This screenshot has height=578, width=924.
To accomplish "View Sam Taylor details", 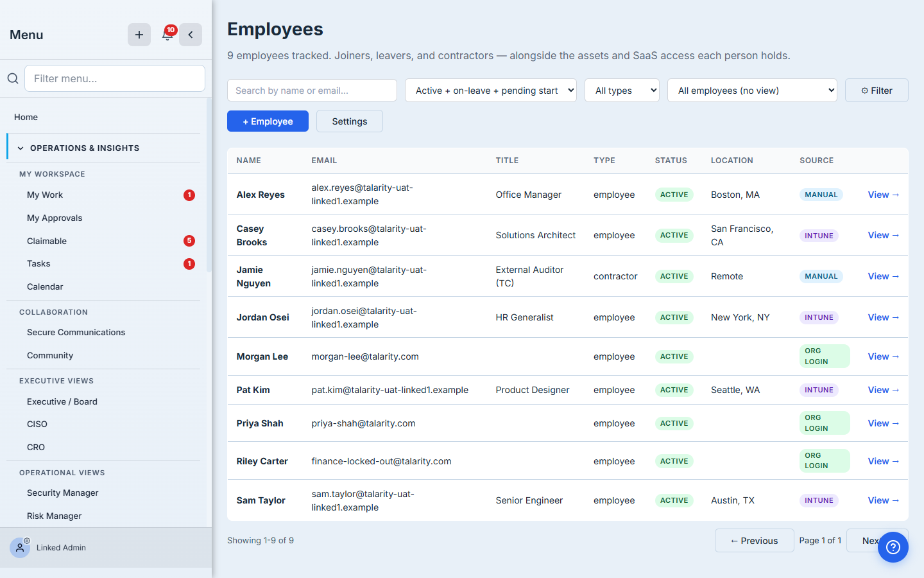I will click(x=884, y=500).
